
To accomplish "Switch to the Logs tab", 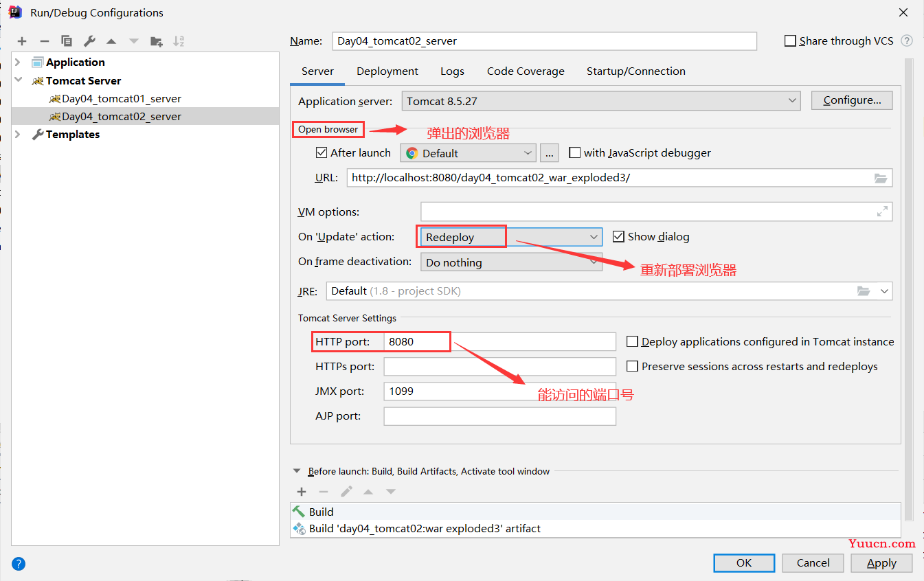I will pos(452,71).
